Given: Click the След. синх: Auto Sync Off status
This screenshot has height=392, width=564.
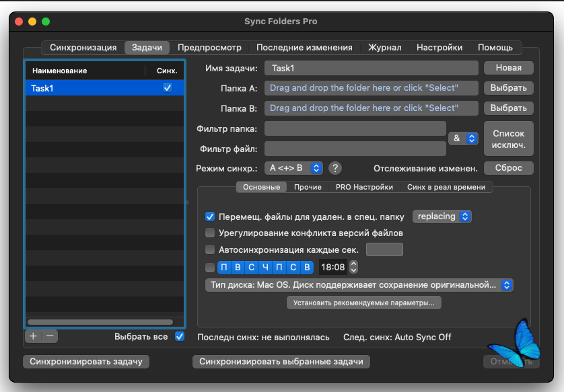Looking at the screenshot, I should (x=397, y=338).
